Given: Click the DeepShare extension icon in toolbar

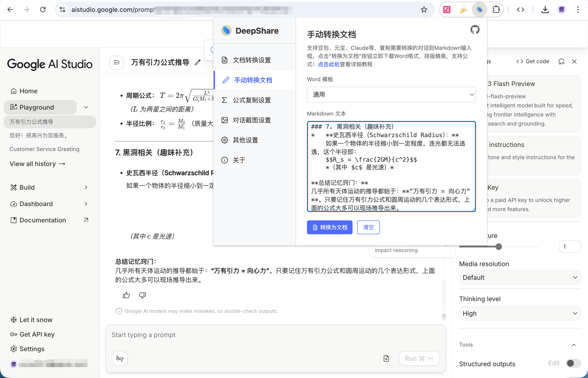Looking at the screenshot, I should click(x=479, y=10).
